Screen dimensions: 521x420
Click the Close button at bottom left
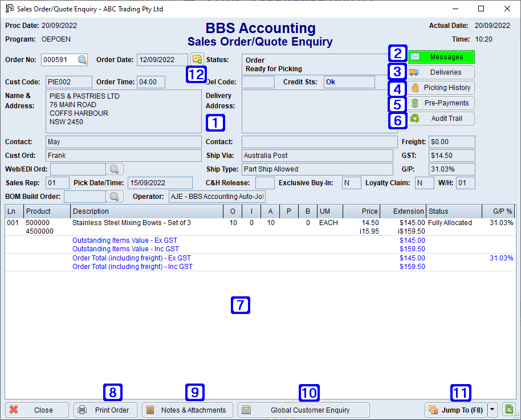click(x=36, y=410)
